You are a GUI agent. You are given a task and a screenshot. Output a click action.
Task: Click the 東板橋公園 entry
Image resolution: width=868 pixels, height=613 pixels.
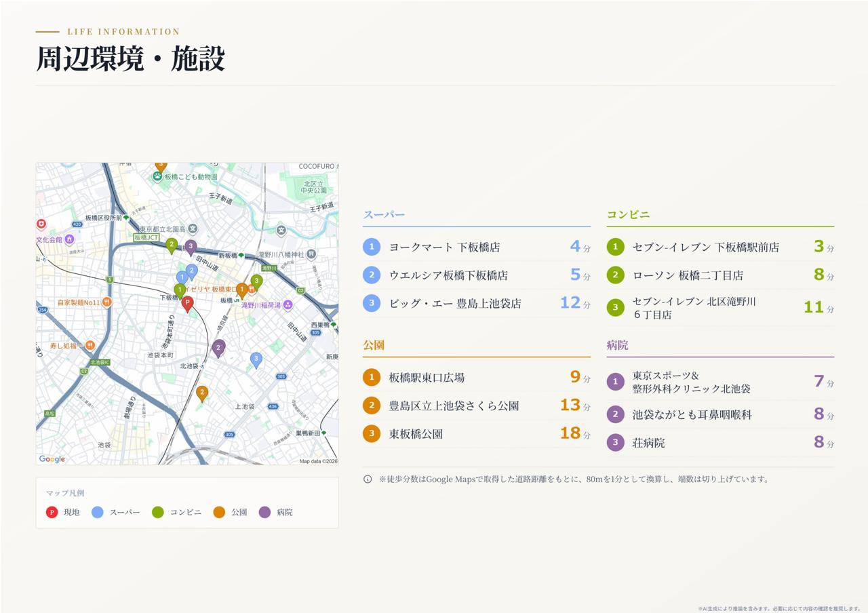coord(477,434)
